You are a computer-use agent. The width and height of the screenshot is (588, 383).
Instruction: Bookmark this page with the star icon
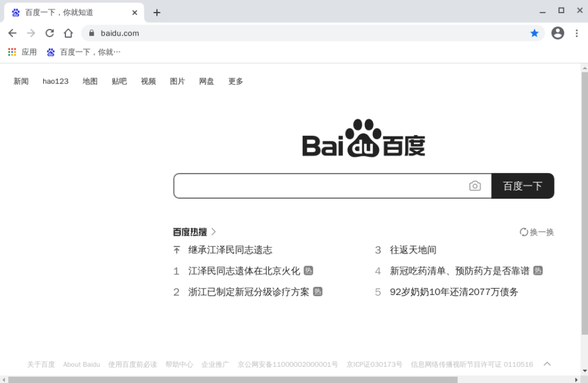[x=535, y=33]
